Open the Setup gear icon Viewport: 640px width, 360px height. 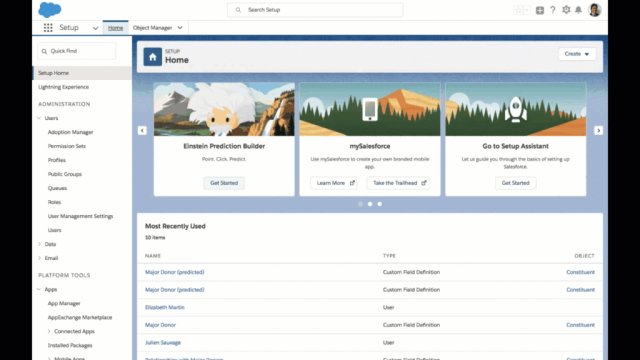pos(566,10)
